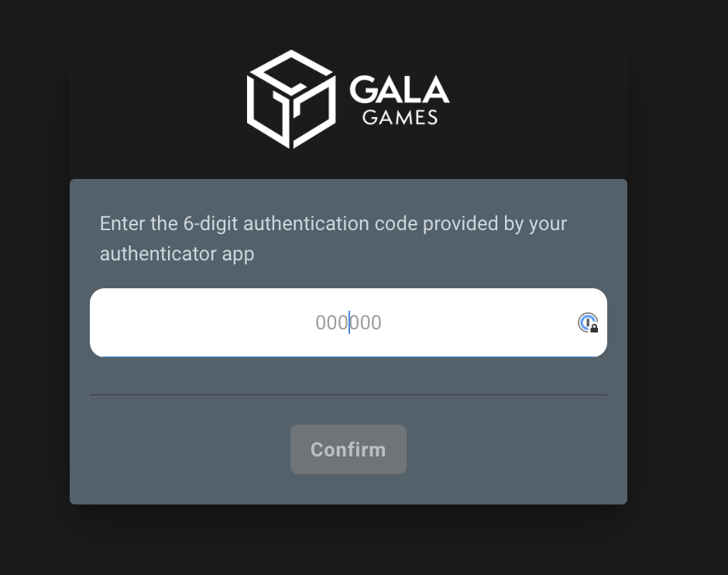Click the "authenticator app" text line

(x=177, y=254)
